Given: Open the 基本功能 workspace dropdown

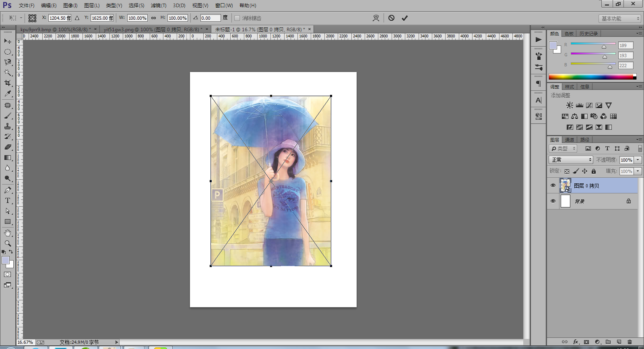Looking at the screenshot, I should (619, 18).
